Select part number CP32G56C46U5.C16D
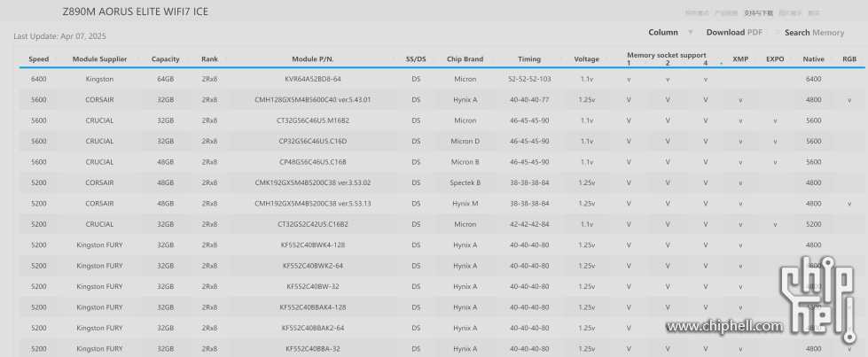868x357 pixels. coord(313,141)
